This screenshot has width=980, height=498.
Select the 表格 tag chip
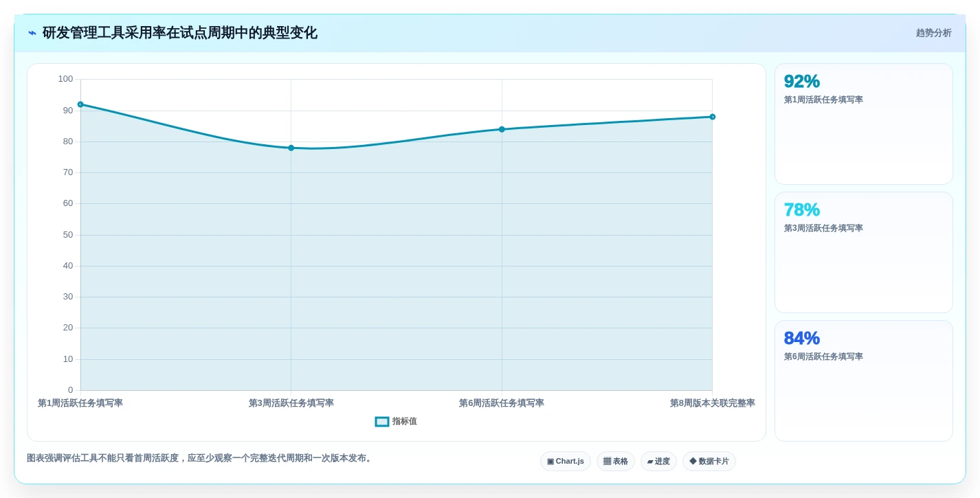point(616,462)
